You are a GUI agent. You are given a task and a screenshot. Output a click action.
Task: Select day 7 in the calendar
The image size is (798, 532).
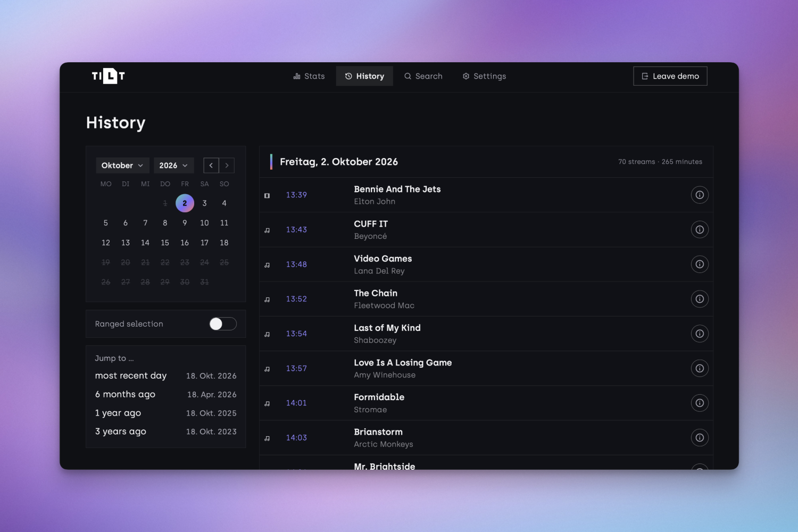tap(145, 223)
